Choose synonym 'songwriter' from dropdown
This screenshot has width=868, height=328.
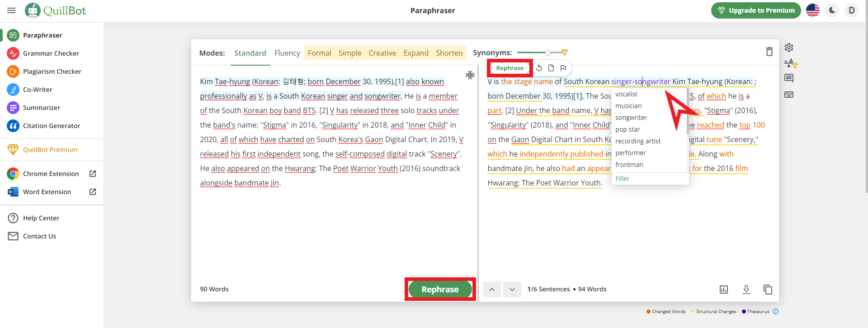631,118
